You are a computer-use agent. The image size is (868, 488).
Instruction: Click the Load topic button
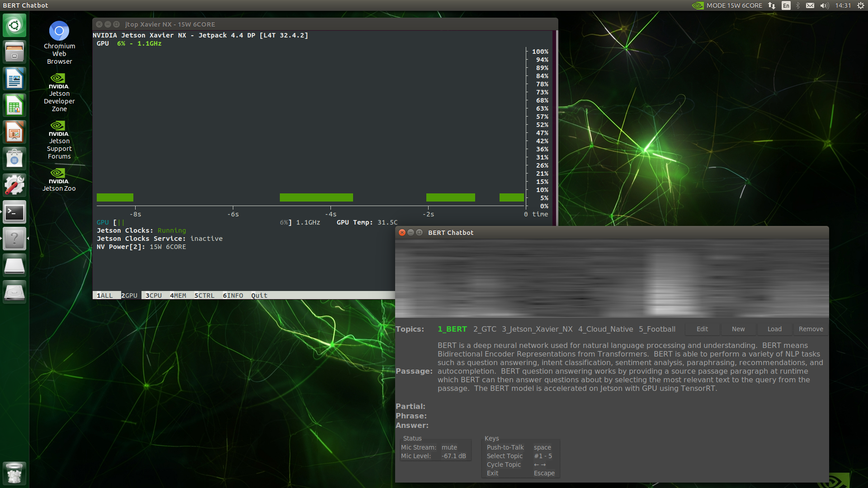[x=774, y=329]
